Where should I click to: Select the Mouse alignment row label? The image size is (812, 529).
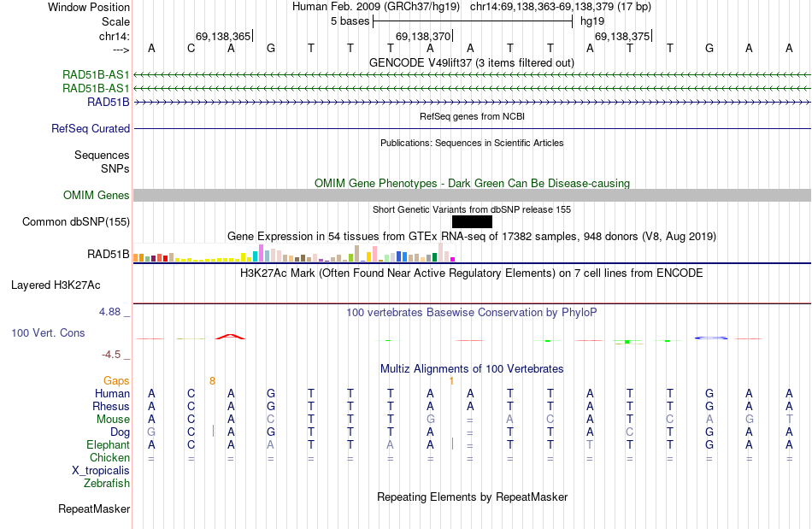[x=113, y=420]
